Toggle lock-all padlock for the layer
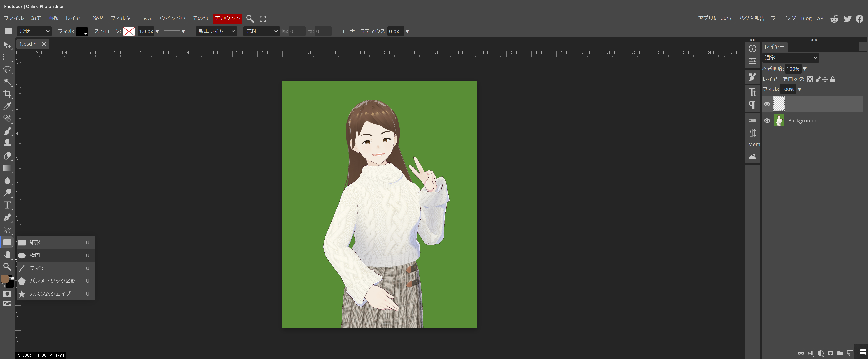Image resolution: width=868 pixels, height=359 pixels. click(833, 79)
